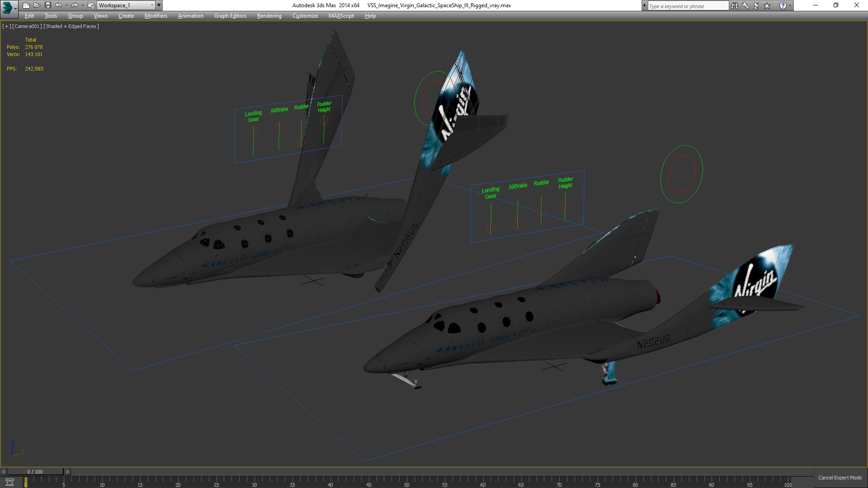The height and width of the screenshot is (488, 868).
Task: Click the AirBrake slider on right control panel
Action: [x=518, y=224]
